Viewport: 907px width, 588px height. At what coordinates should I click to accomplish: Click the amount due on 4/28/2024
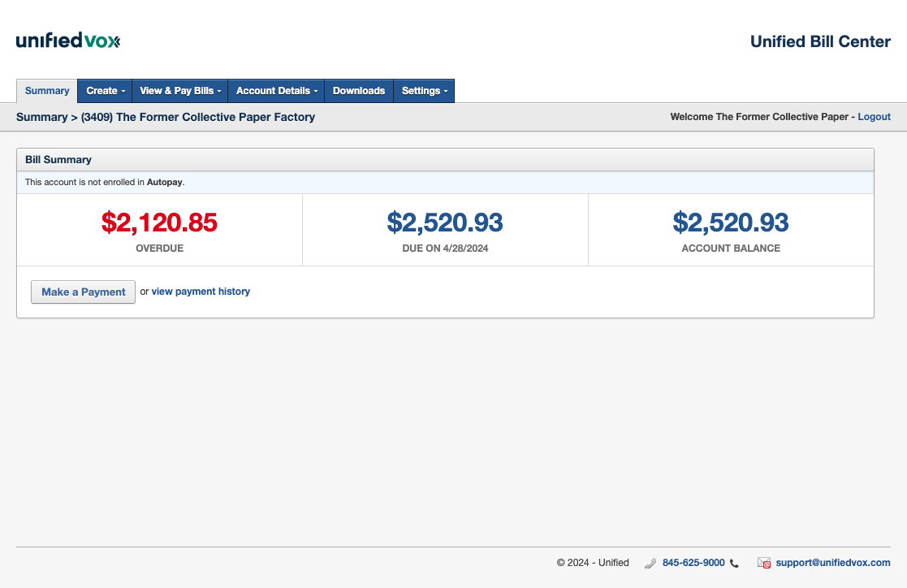coord(445,223)
